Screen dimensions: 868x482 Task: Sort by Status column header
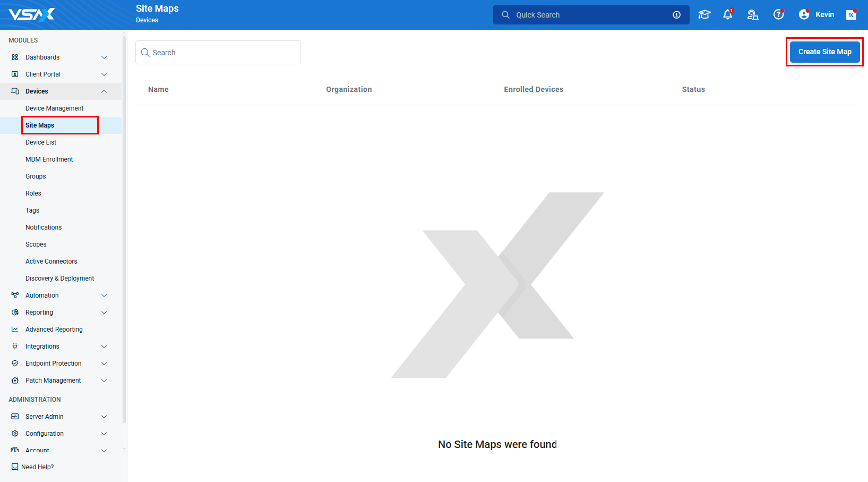693,89
